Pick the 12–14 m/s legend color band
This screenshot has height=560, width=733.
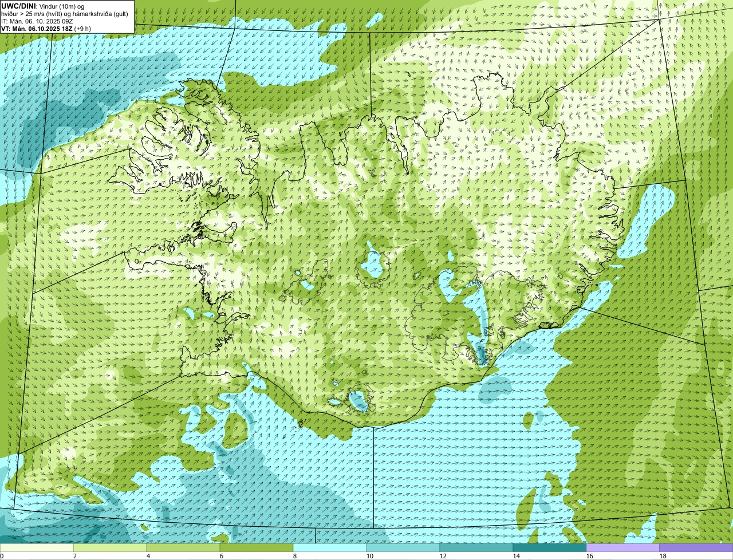(476, 547)
